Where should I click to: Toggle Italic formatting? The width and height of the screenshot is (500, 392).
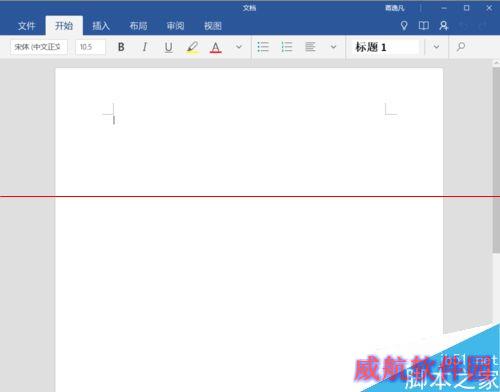coord(145,47)
